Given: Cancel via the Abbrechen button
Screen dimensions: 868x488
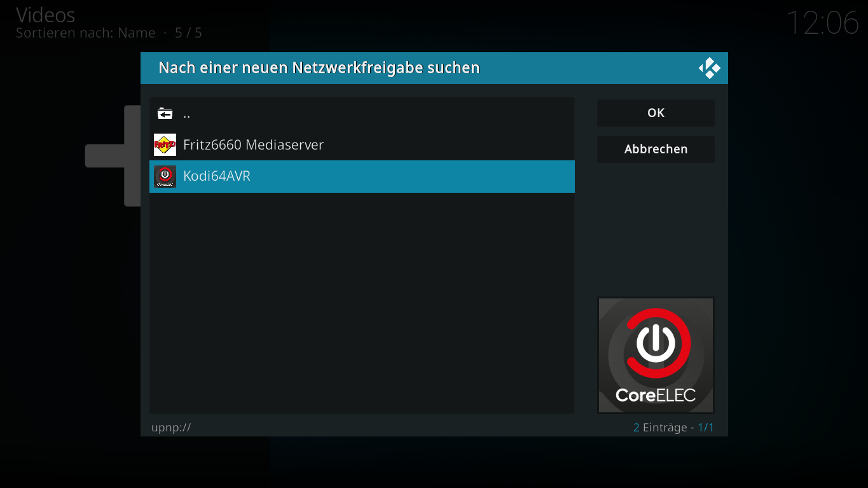Looking at the screenshot, I should 656,150.
